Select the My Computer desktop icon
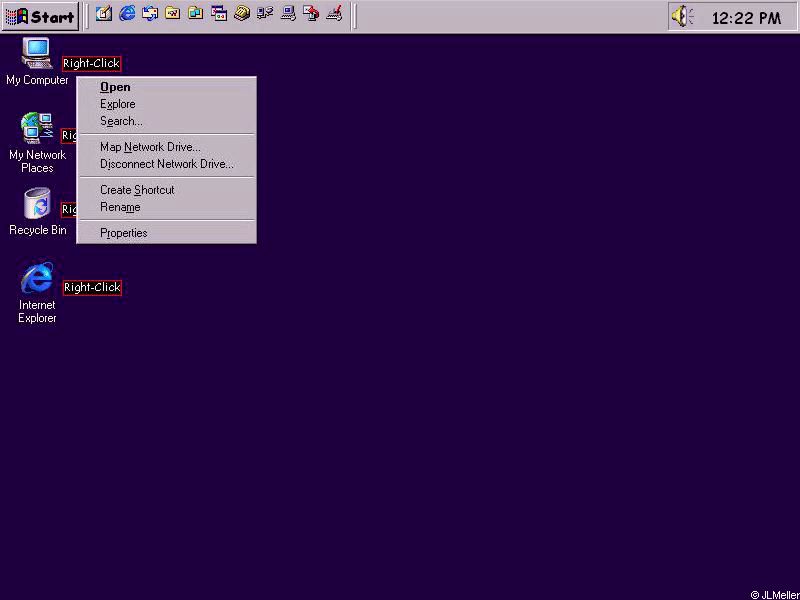This screenshot has height=600, width=800. click(37, 61)
